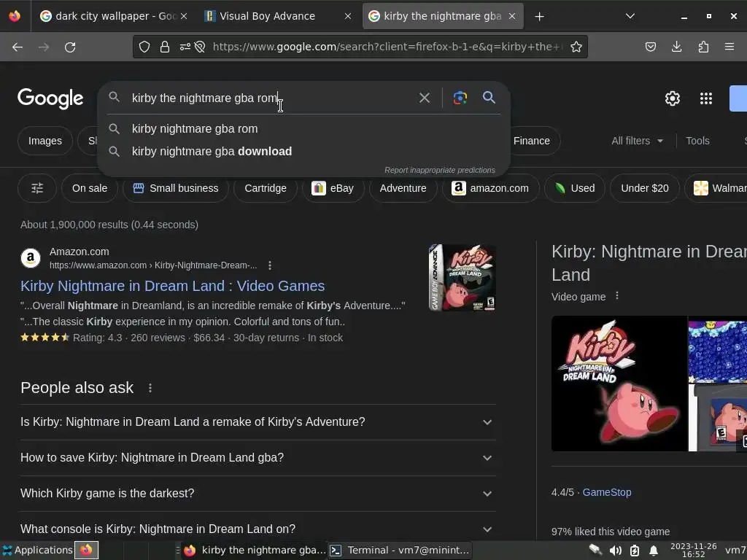Go back using browser back arrow
The image size is (747, 560).
(18, 47)
